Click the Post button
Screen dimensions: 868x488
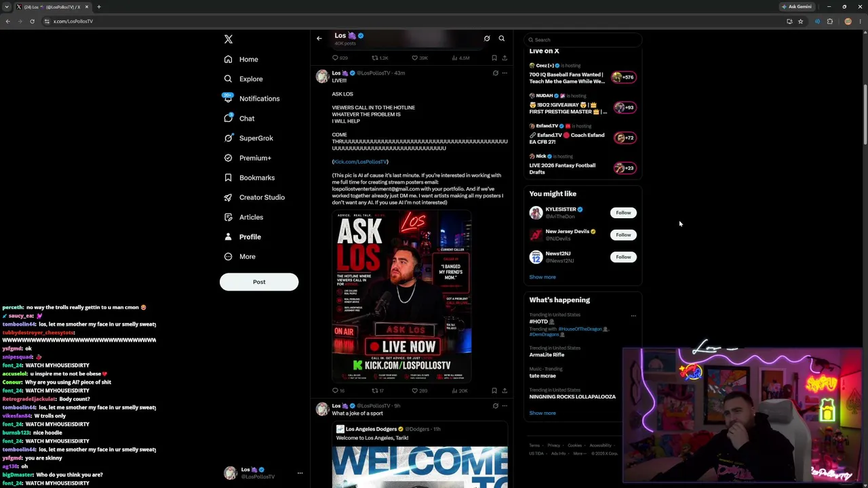coord(259,282)
